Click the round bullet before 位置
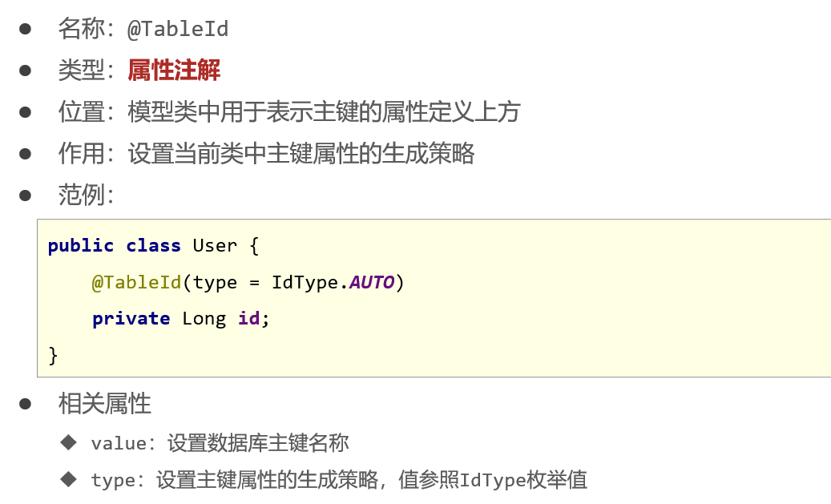831x504 pixels. tap(26, 112)
